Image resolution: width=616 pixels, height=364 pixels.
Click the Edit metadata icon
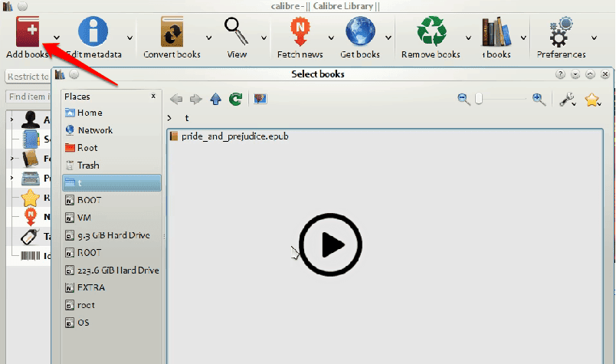[x=93, y=31]
